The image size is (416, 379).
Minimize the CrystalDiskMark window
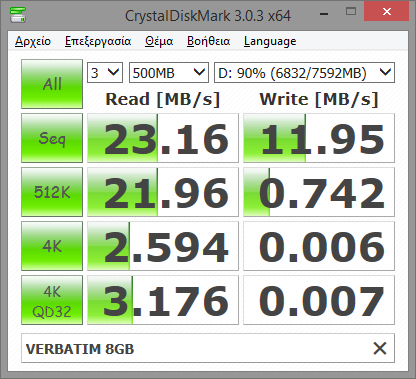click(x=324, y=13)
